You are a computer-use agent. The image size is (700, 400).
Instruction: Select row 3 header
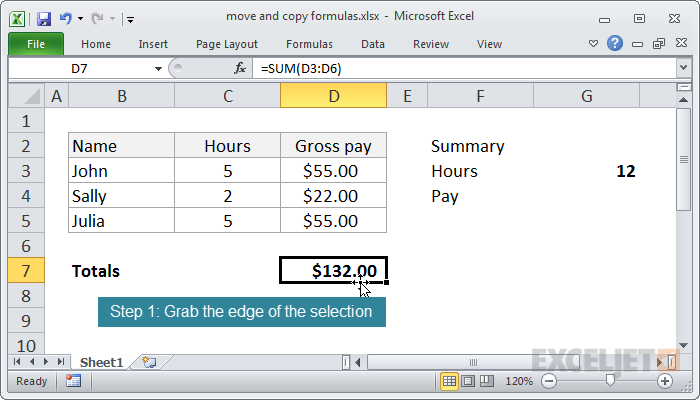(x=26, y=171)
